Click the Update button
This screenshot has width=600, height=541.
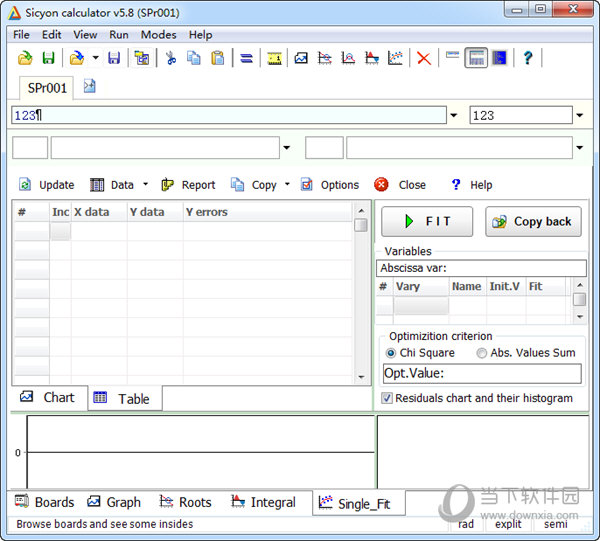coord(47,185)
